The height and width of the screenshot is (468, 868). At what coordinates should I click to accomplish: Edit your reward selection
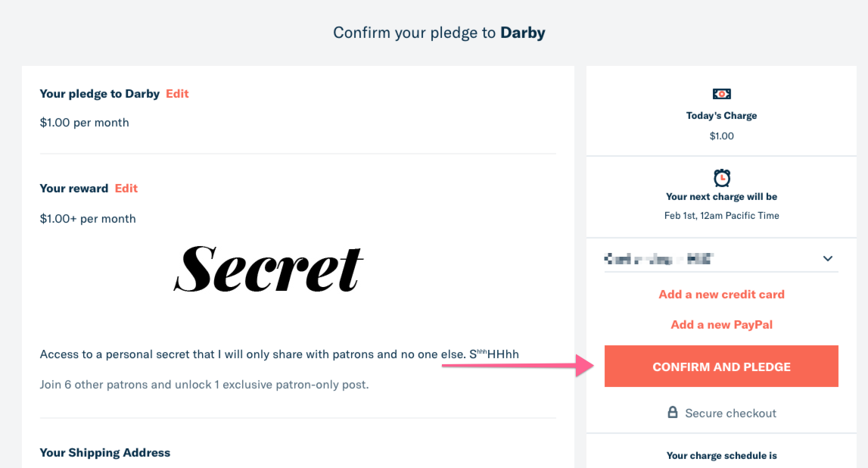126,189
